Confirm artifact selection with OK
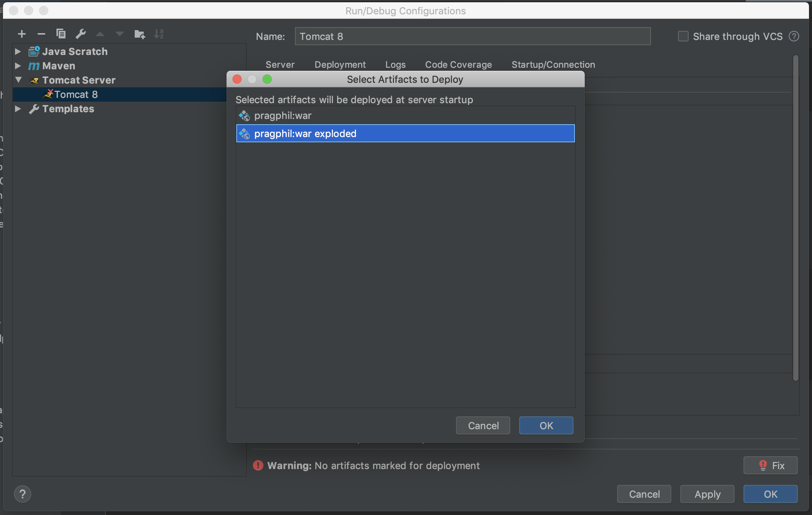The width and height of the screenshot is (812, 515). click(546, 425)
